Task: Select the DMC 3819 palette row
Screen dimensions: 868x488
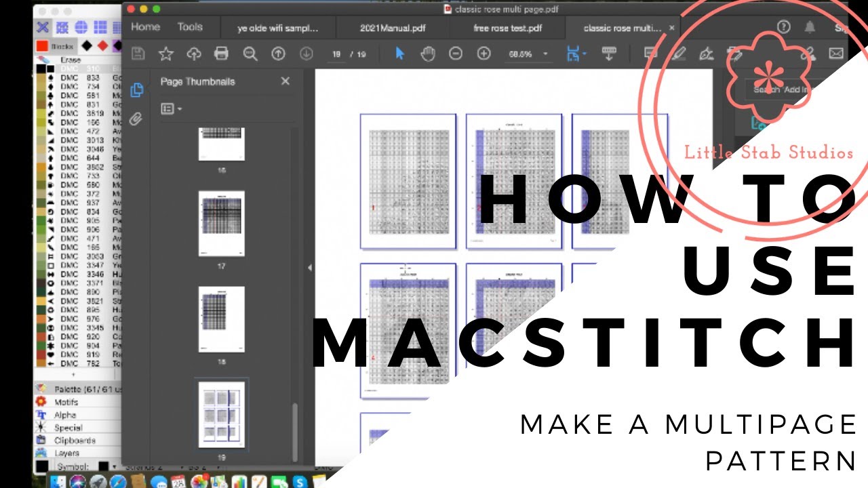Action: point(79,113)
